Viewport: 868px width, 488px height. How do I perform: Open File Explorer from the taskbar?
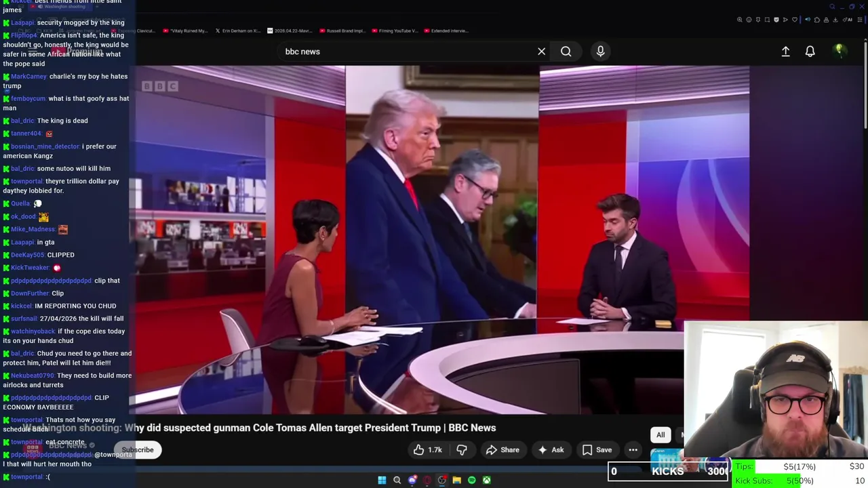(x=456, y=480)
